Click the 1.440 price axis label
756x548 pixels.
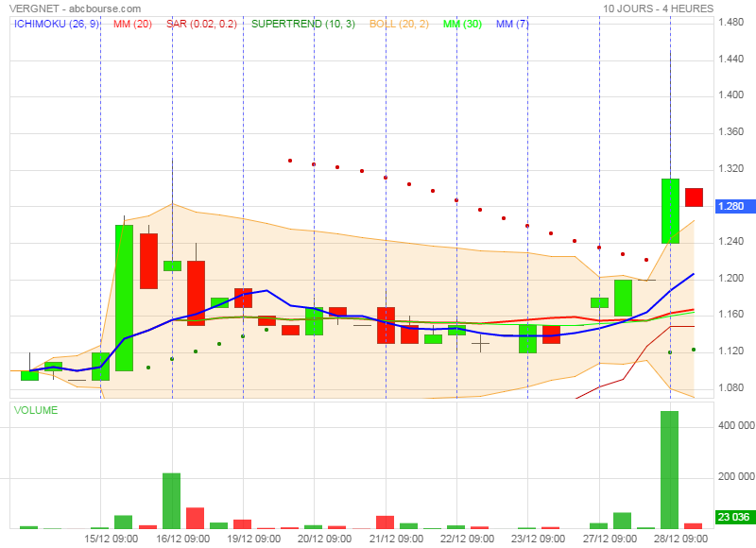point(730,59)
